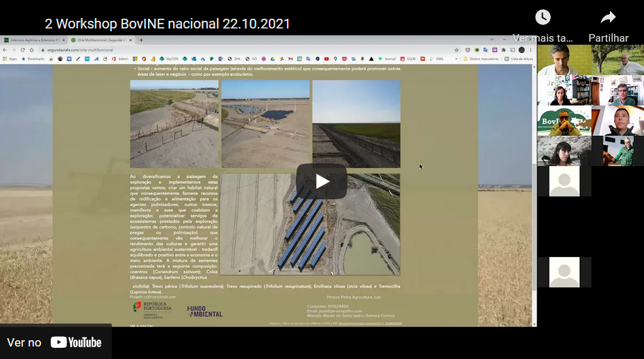Open the Apps grid shortcut in bookmarks bar
Viewport: 644px width, 359px height.
point(10,59)
